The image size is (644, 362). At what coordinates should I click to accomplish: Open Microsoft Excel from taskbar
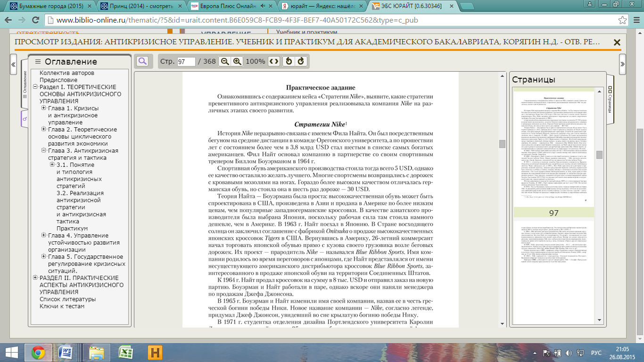tap(126, 353)
